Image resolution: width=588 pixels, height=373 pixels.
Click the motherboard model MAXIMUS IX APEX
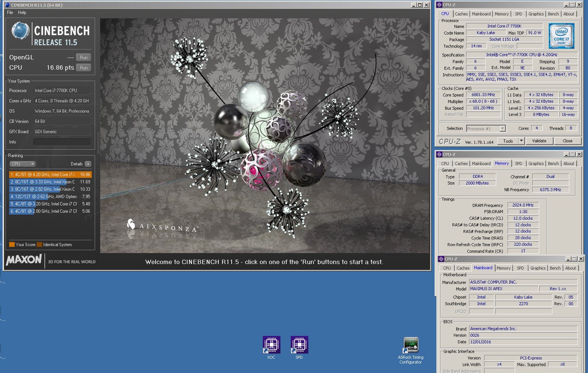(x=503, y=289)
